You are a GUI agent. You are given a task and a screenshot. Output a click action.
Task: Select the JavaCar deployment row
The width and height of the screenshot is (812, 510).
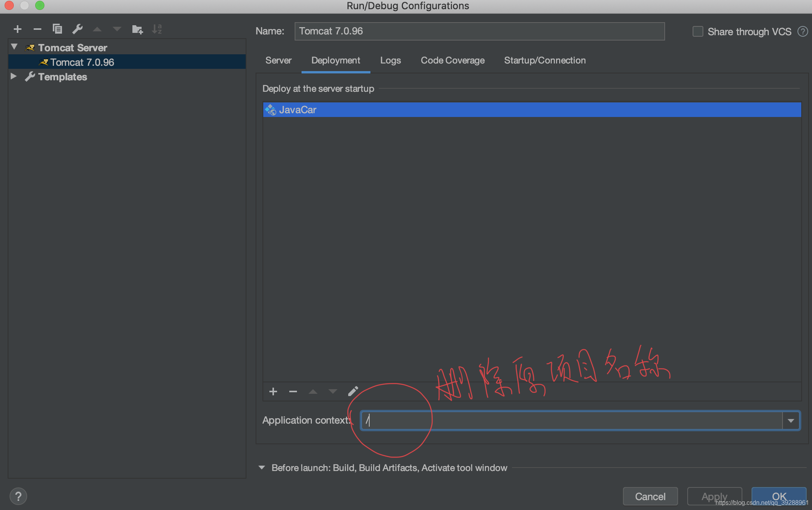532,110
